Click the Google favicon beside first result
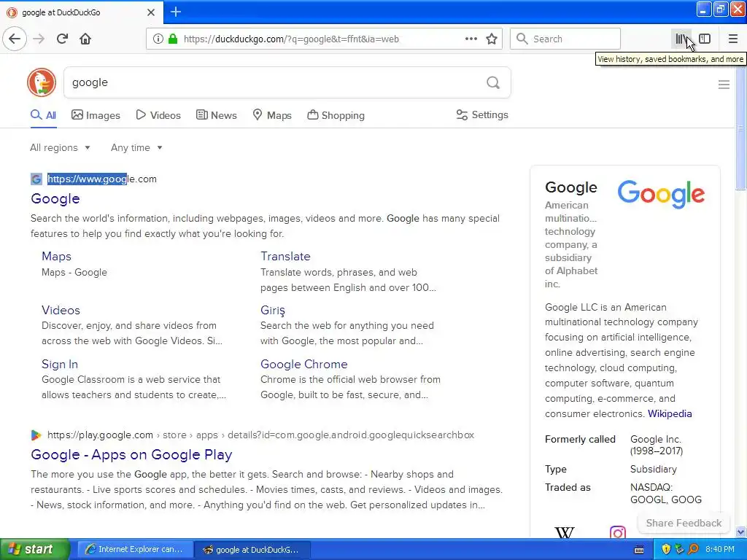 36,179
